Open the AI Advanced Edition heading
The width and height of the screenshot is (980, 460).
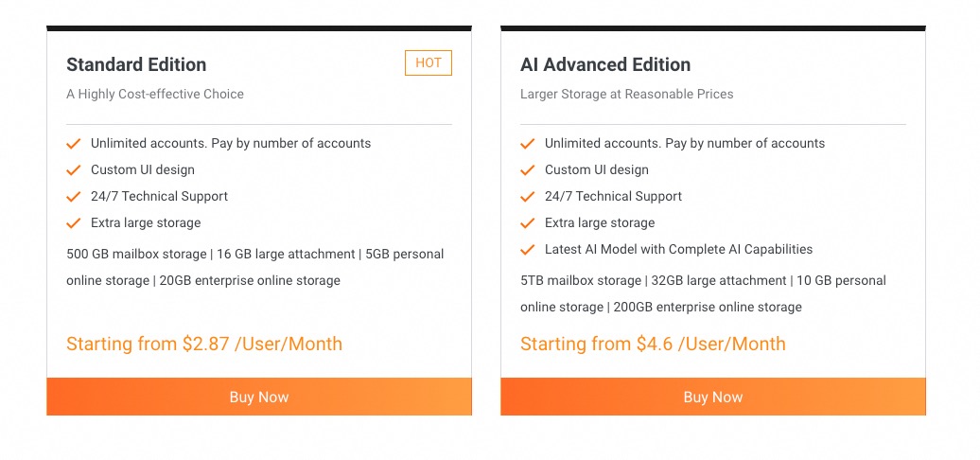(605, 64)
